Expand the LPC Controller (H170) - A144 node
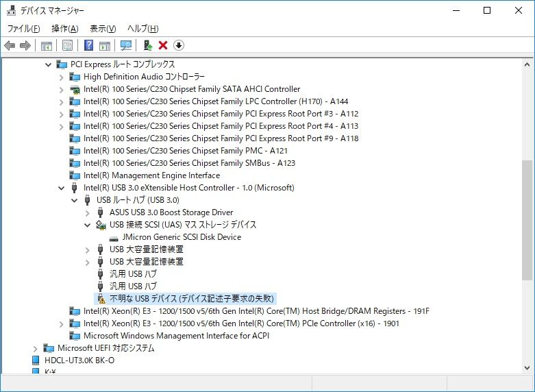The height and width of the screenshot is (392, 535). 62,101
